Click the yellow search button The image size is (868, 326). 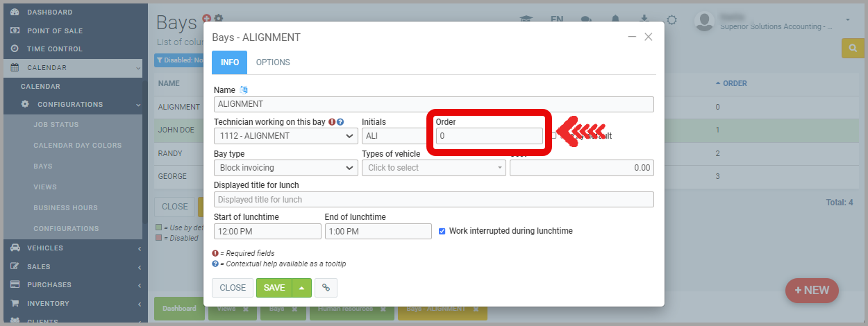click(x=851, y=48)
